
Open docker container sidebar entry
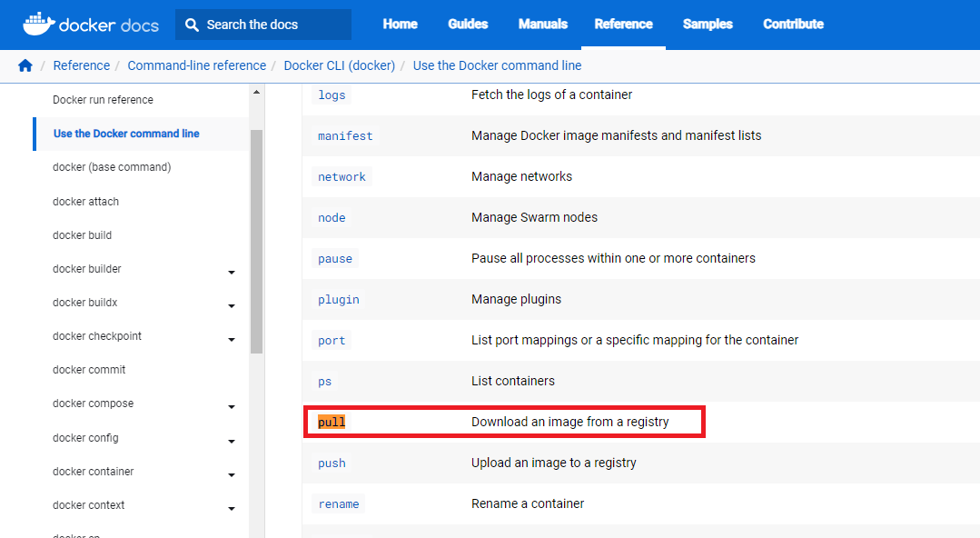(94, 472)
